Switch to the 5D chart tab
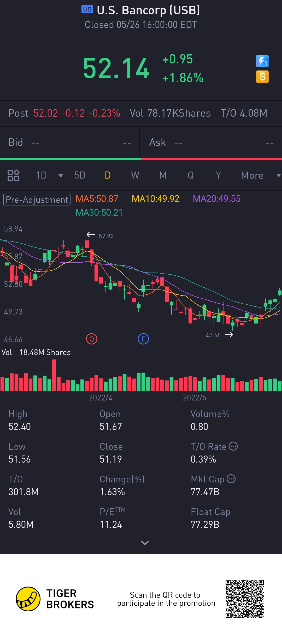The width and height of the screenshot is (282, 644). point(80,175)
